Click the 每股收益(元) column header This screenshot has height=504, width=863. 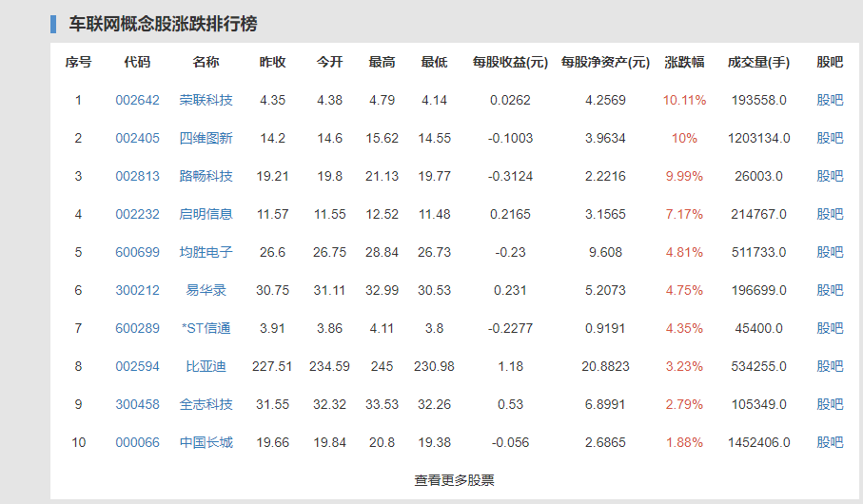tap(510, 62)
